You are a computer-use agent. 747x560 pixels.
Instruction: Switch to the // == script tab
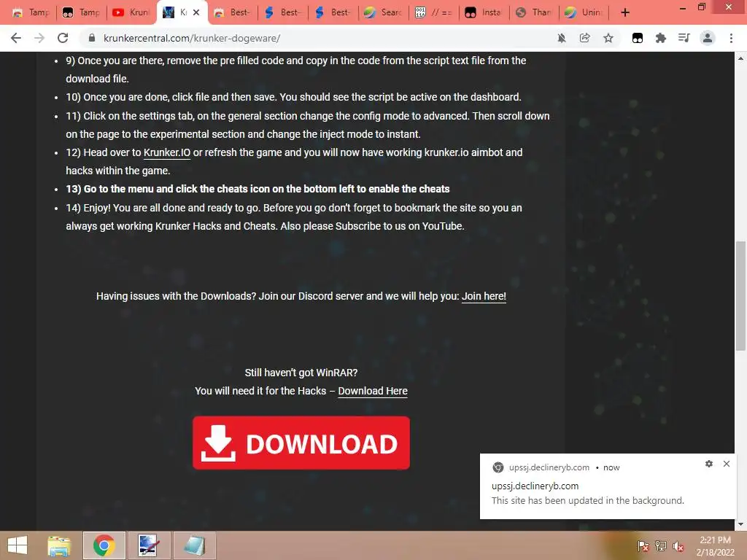tap(433, 12)
